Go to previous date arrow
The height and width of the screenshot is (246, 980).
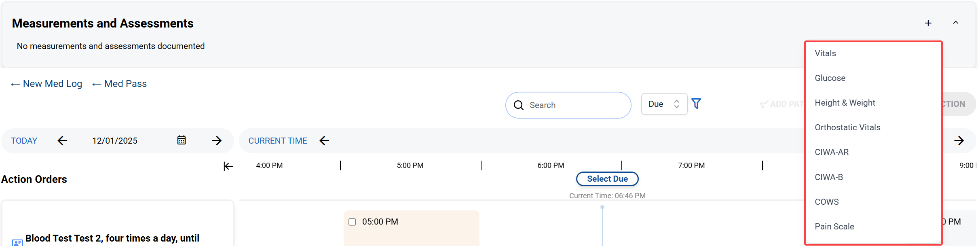point(62,140)
